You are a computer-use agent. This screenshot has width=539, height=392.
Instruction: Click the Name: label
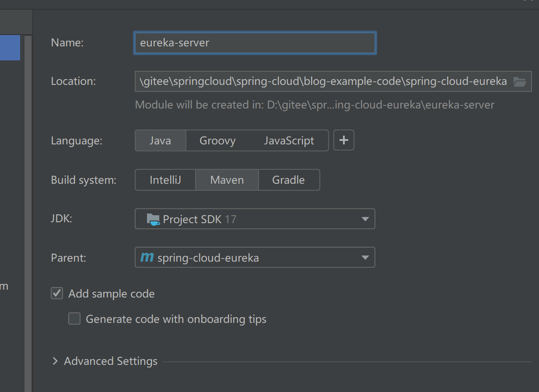click(x=67, y=42)
